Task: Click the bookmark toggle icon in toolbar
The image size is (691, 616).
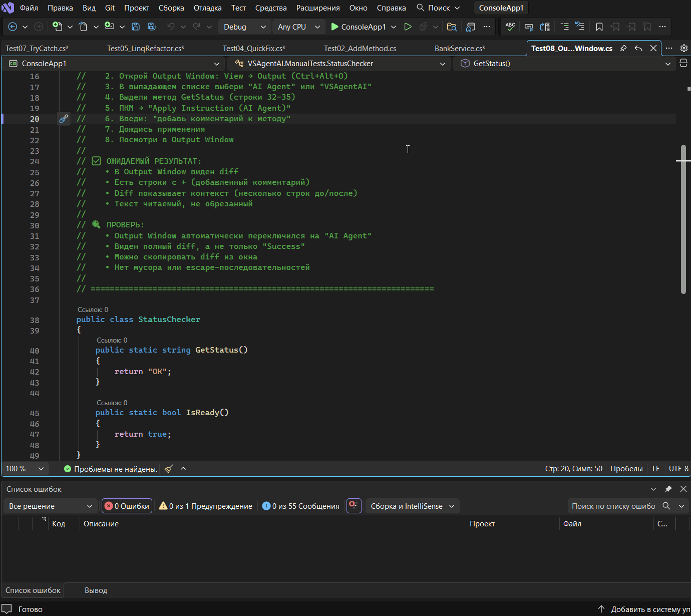Action: 599,27
